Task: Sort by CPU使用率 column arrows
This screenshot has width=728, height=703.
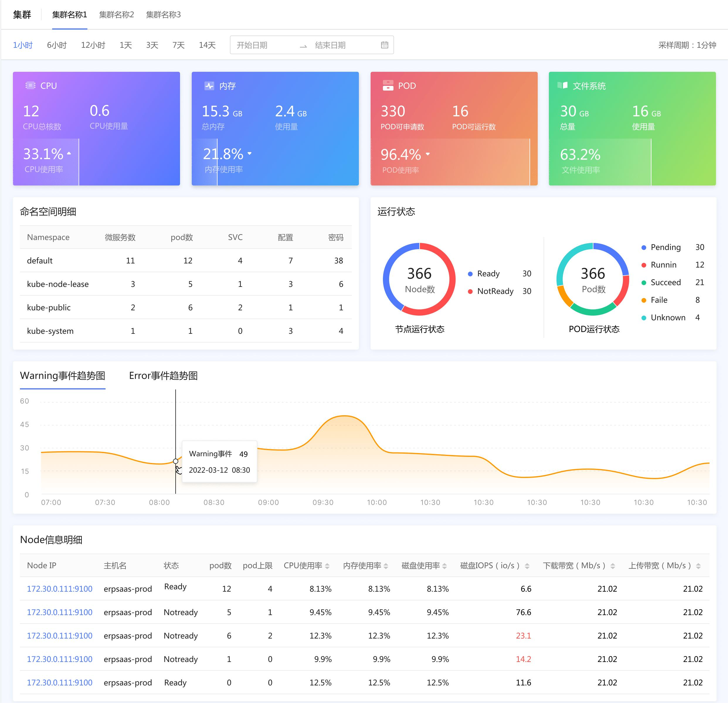Action: [327, 566]
